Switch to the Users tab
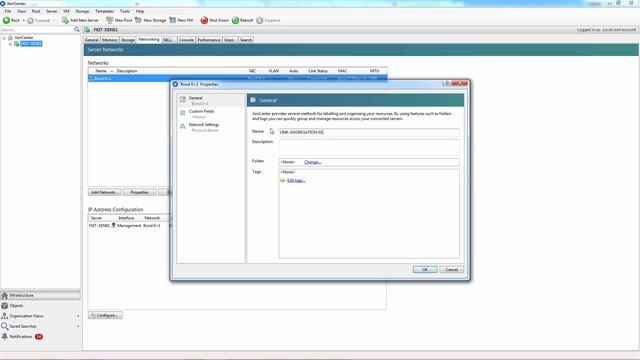The image size is (640, 360). (229, 40)
